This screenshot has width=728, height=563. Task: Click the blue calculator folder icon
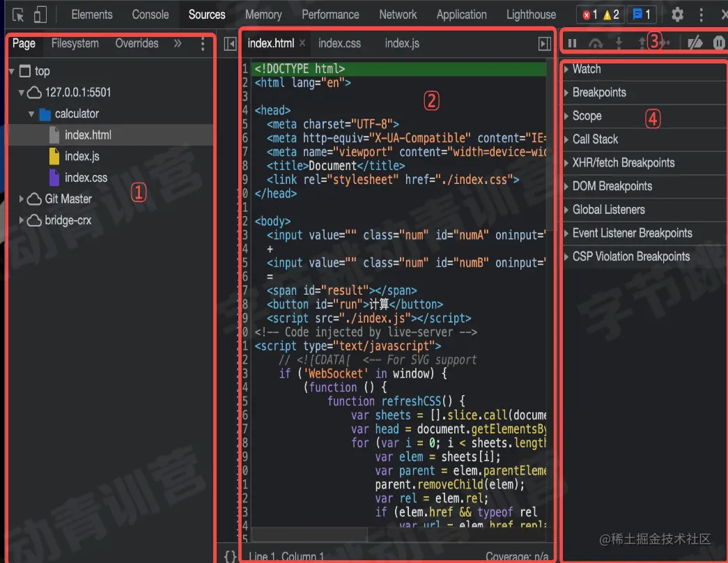pos(45,114)
